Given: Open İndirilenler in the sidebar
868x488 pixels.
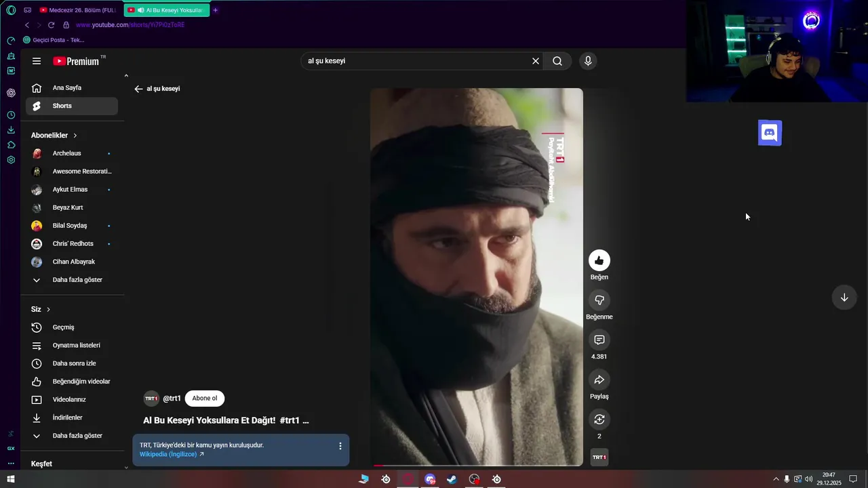Looking at the screenshot, I should [x=72, y=418].
